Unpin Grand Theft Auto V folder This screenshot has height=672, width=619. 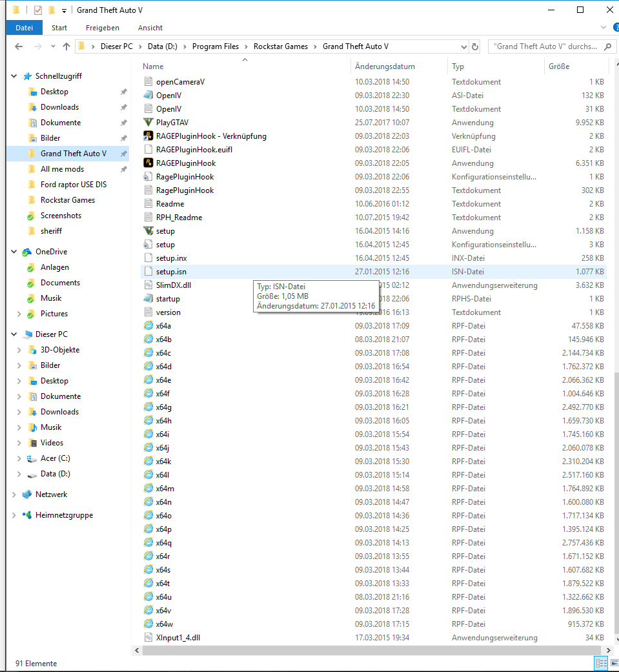coord(123,154)
